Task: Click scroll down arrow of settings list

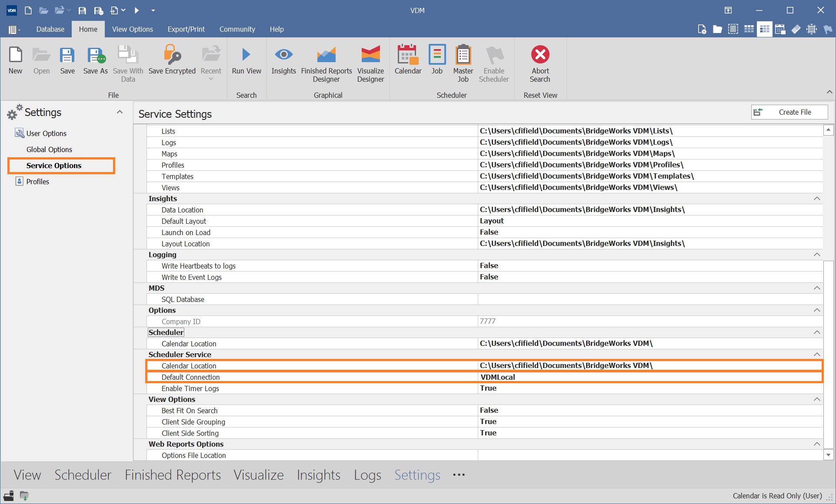Action: point(828,455)
